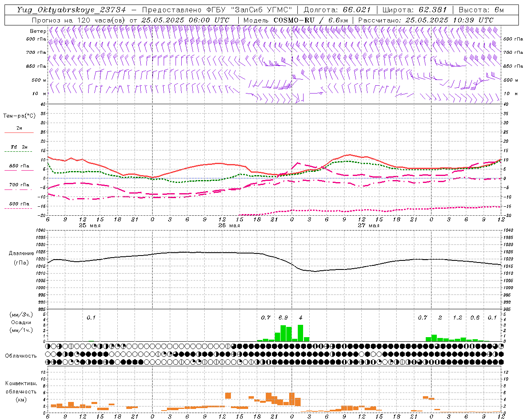Viewport: 525px width, 420px height.
Task: Select the '0.6' precipitation total
Action: (475, 318)
